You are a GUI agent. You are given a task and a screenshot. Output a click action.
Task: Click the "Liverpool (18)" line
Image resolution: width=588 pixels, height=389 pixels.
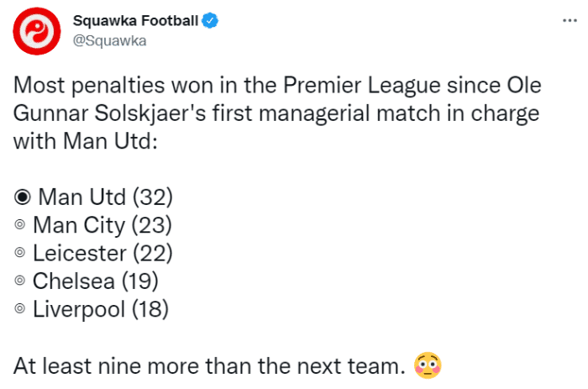101,309
